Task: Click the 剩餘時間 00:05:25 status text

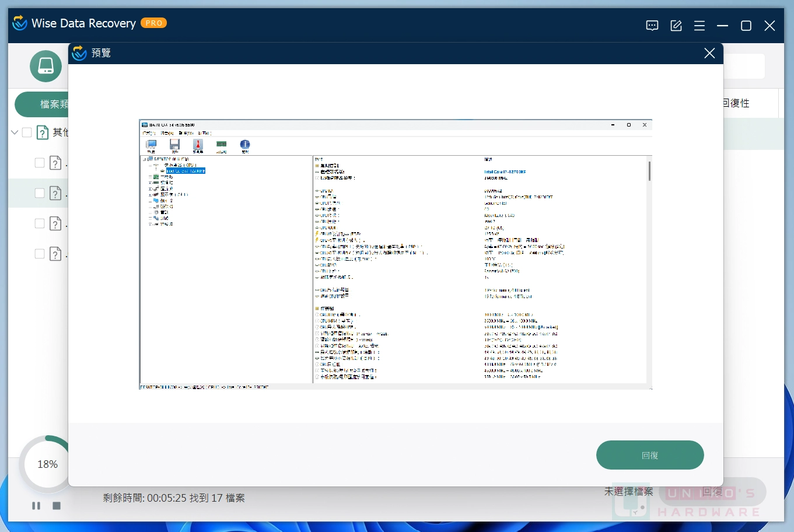Action: click(145, 498)
